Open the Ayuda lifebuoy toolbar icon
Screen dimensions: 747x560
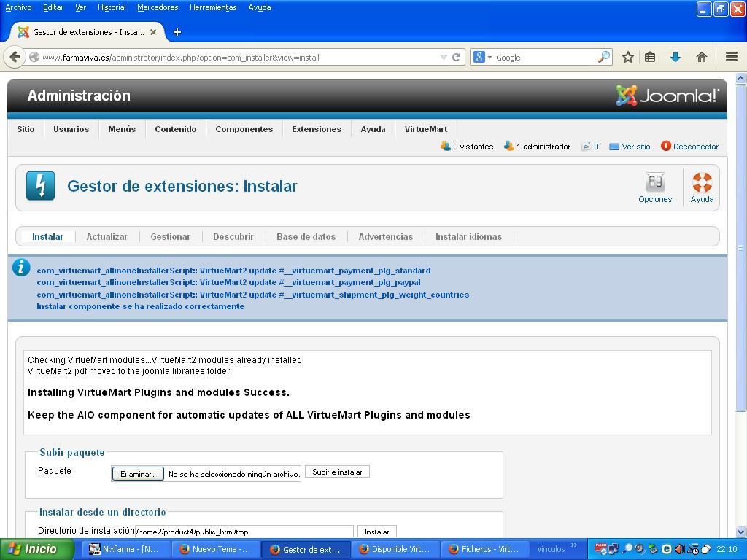pyautogui.click(x=702, y=187)
